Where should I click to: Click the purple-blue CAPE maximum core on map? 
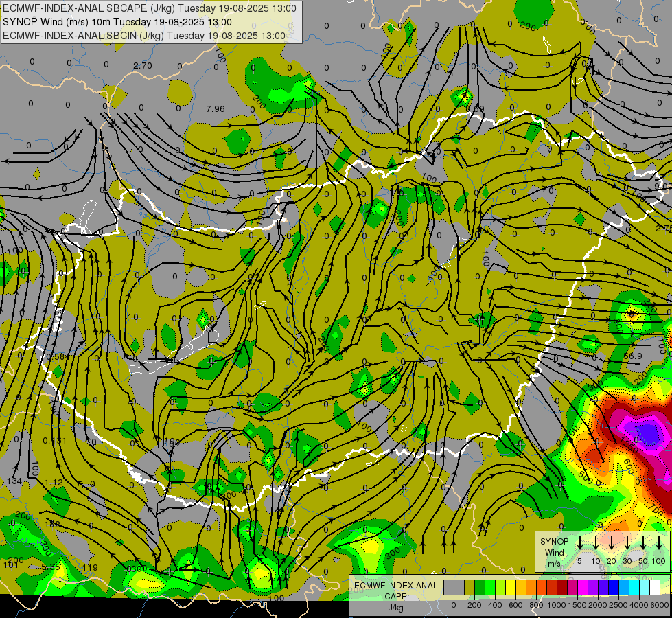click(647, 433)
